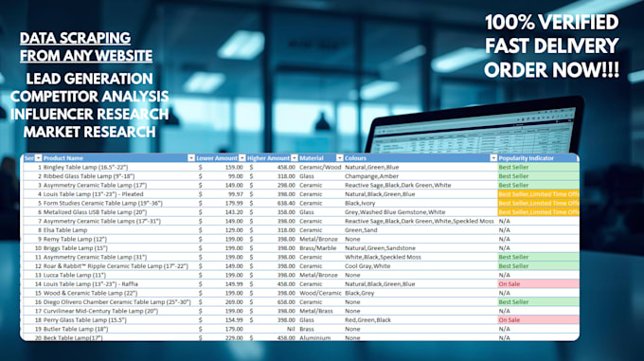Click Best Seller cell for Bingley row
644x361 pixels.
tap(538, 167)
